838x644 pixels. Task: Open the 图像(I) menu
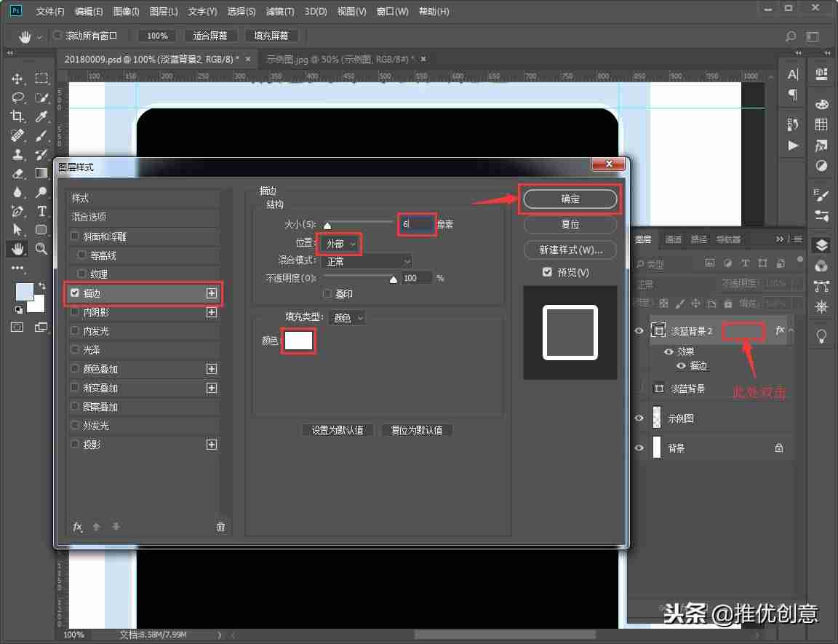(x=126, y=11)
